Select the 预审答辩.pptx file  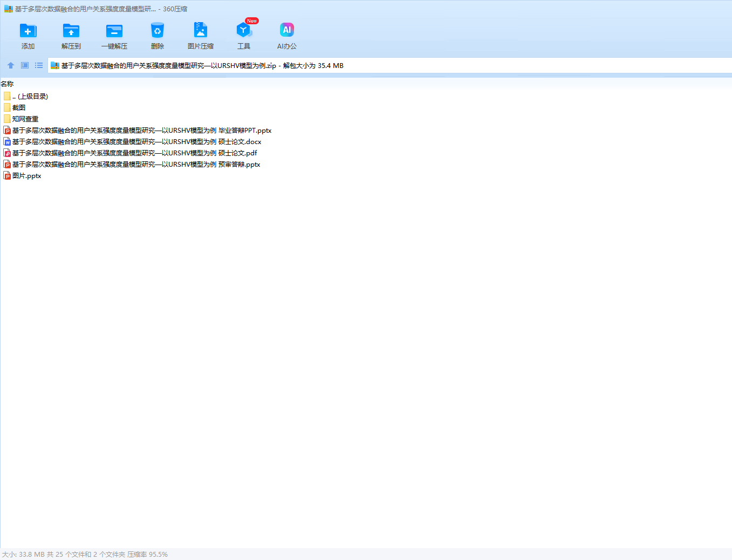[x=136, y=165]
